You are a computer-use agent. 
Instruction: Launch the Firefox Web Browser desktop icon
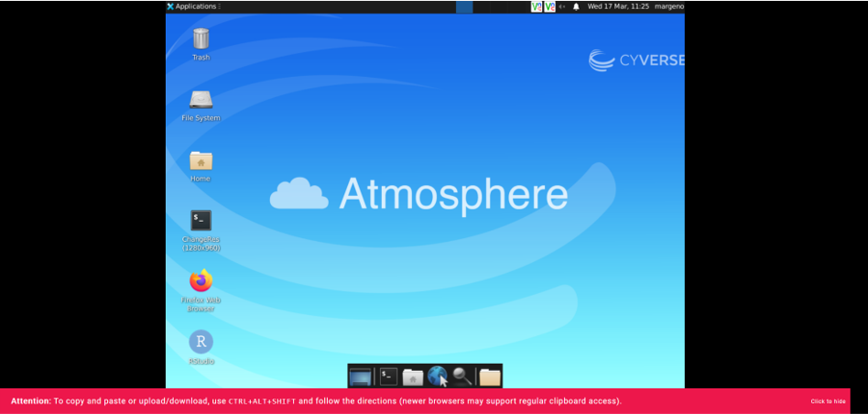(201, 280)
